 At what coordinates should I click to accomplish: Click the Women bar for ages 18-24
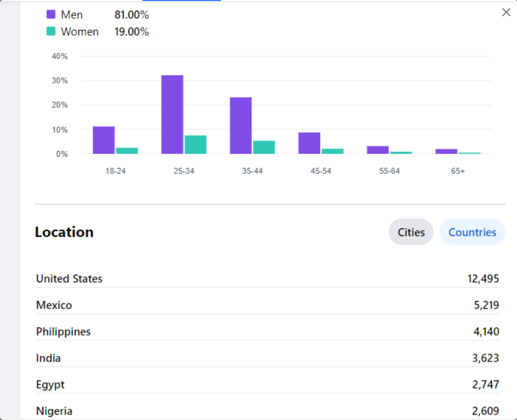coord(127,151)
